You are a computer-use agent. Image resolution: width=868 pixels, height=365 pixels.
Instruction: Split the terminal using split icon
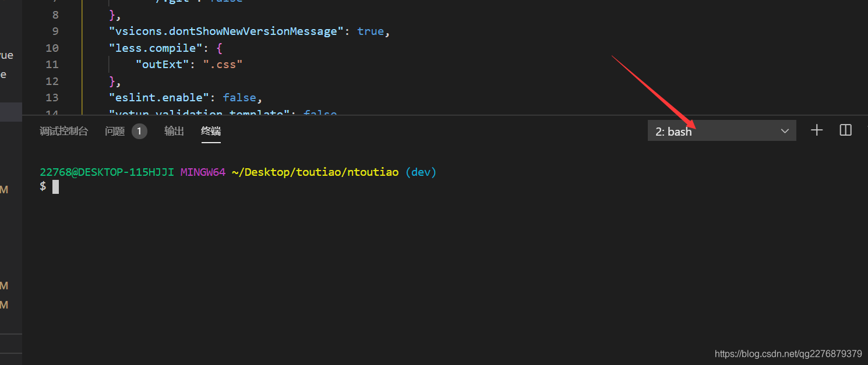(x=845, y=130)
